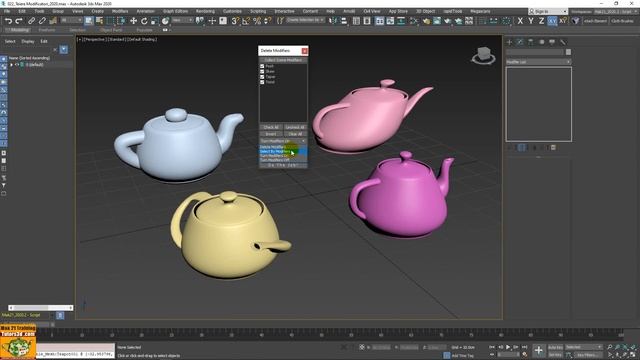Pick the Select and Rotate tool
The width and height of the screenshot is (640, 360).
click(144, 21)
